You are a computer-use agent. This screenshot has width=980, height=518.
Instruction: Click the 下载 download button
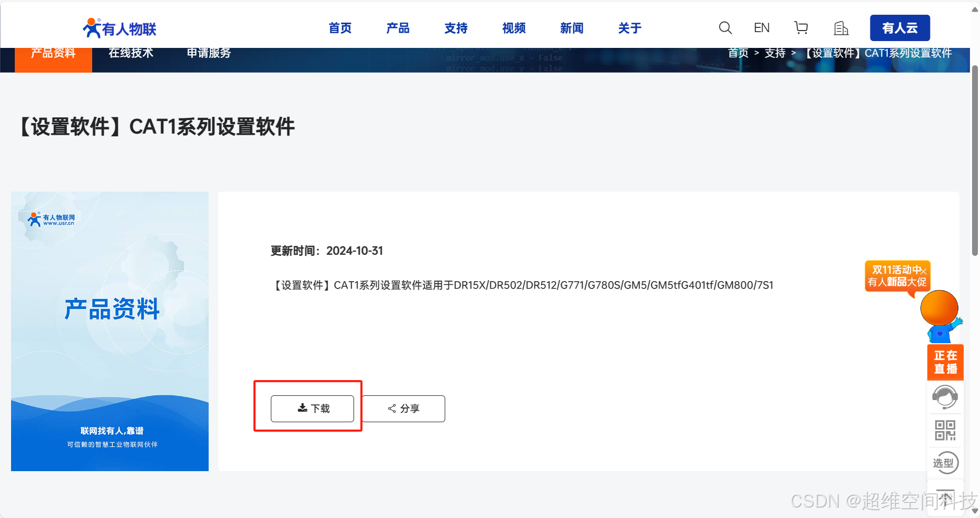(312, 409)
